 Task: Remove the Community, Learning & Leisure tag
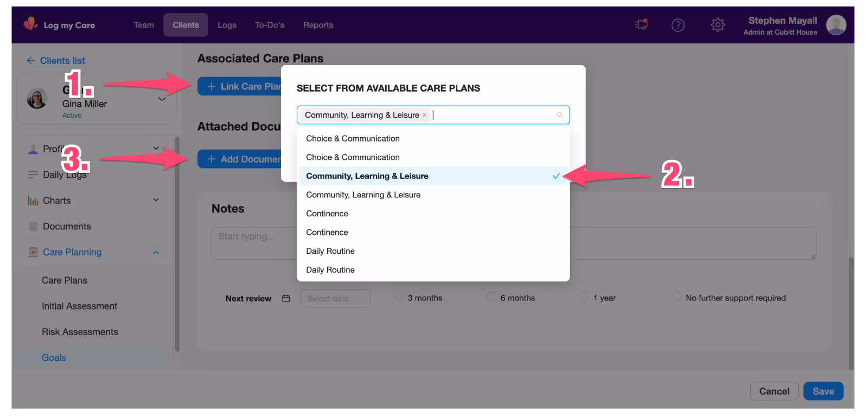(x=424, y=115)
